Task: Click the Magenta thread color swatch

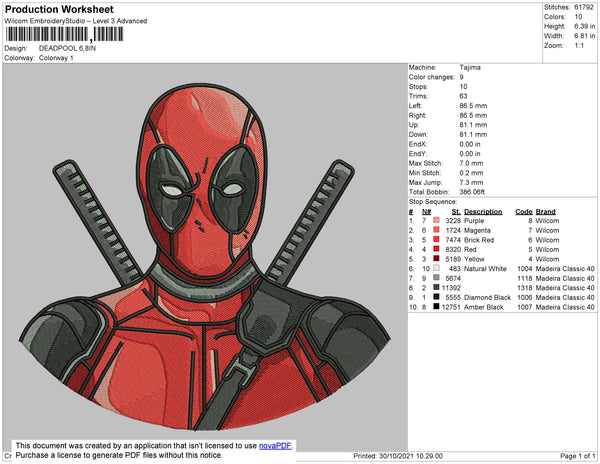Action: coord(436,230)
